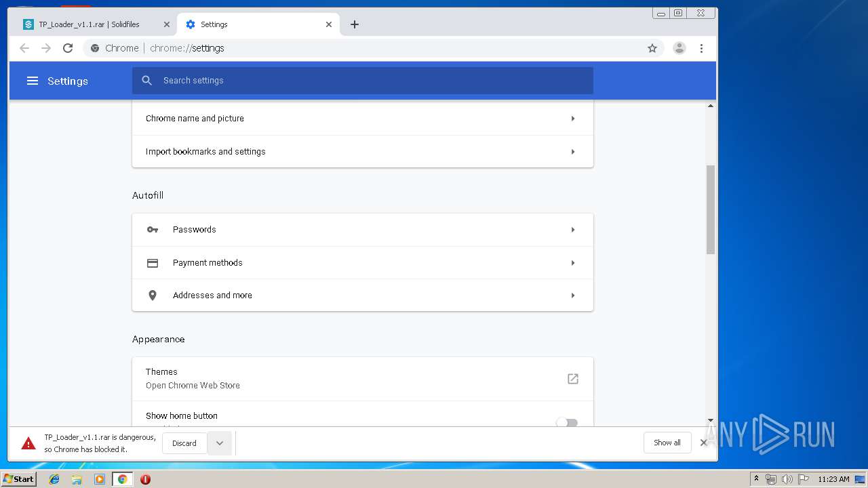Image resolution: width=868 pixels, height=488 pixels.
Task: Click Show desktop button
Action: coord(860,479)
